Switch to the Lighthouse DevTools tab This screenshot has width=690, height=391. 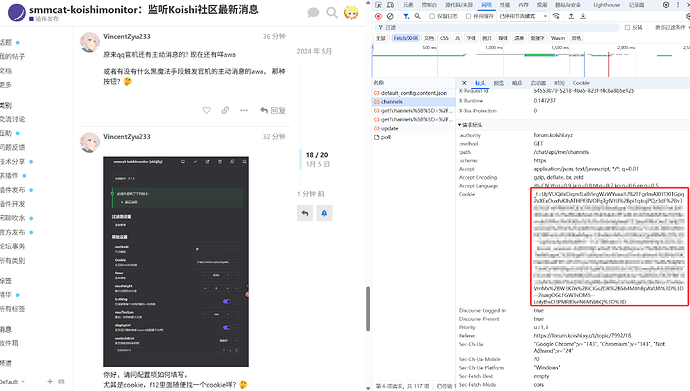click(x=606, y=5)
